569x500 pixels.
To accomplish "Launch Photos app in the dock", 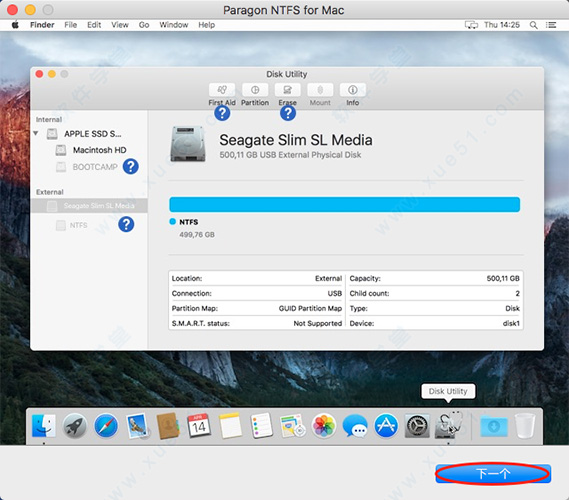I will 324,426.
